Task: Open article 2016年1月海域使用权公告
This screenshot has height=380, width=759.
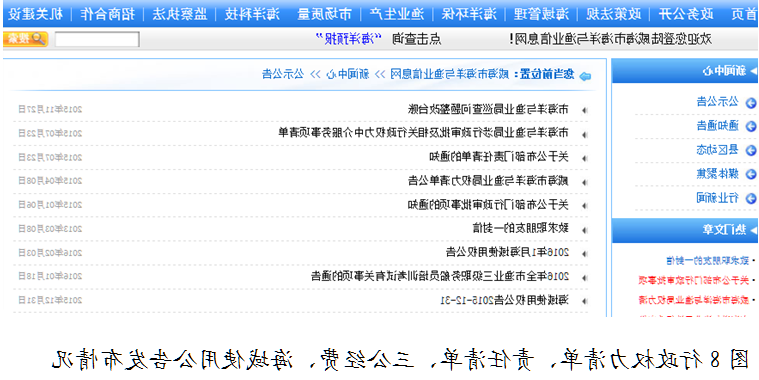Action: (507, 252)
